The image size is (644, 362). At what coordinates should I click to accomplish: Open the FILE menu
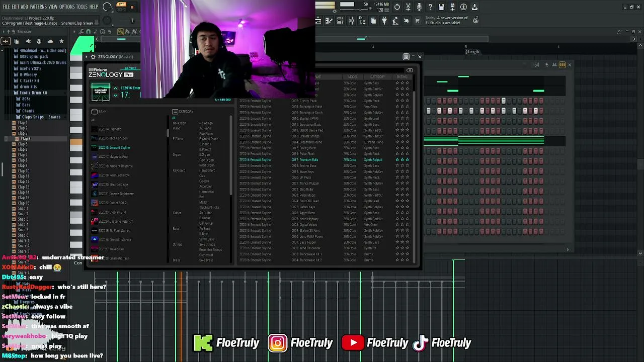point(6,7)
